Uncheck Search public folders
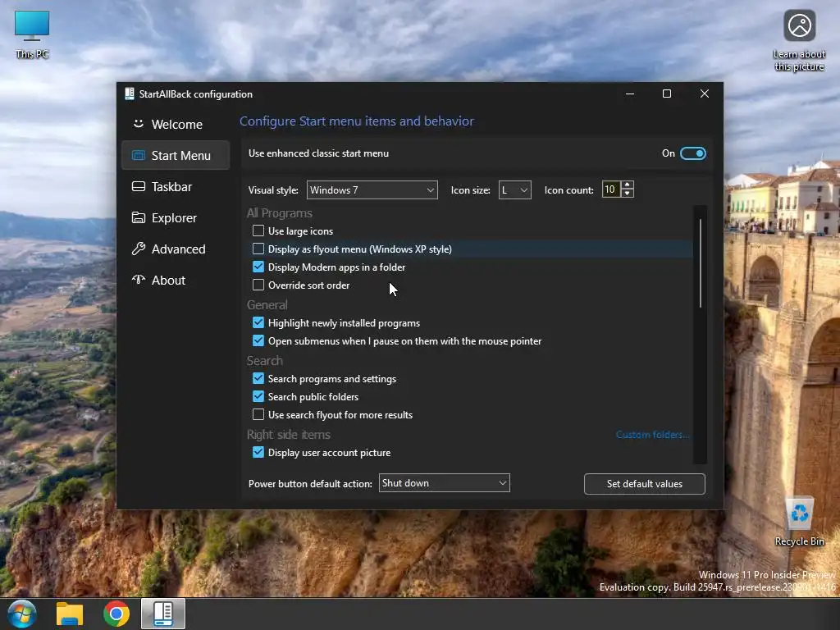The image size is (840, 630). [x=258, y=396]
